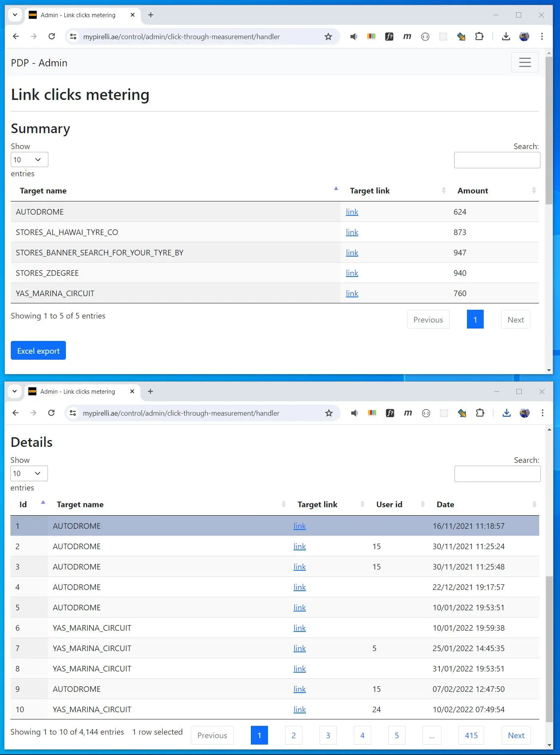Open site info icon in top address bar
560x755 pixels.
pos(73,37)
